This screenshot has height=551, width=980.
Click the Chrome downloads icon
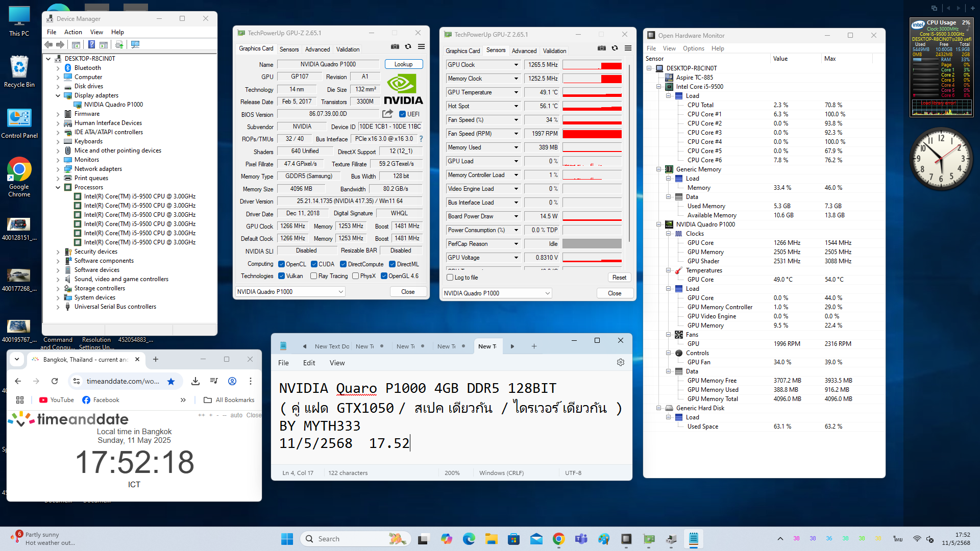[x=195, y=381]
